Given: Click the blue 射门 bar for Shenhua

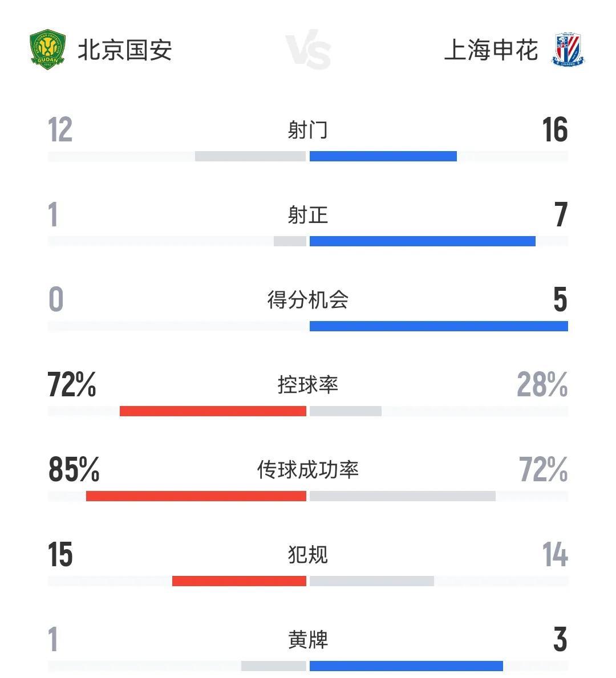Looking at the screenshot, I should coord(383,156).
